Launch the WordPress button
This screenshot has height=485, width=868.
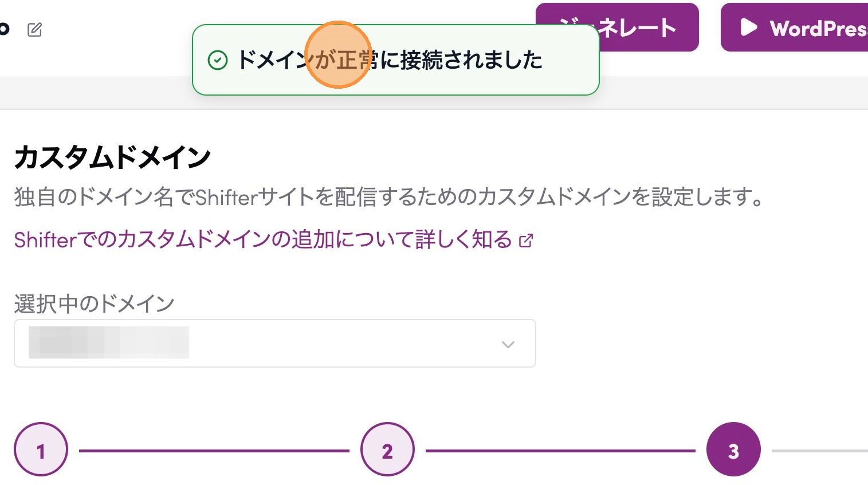[802, 27]
